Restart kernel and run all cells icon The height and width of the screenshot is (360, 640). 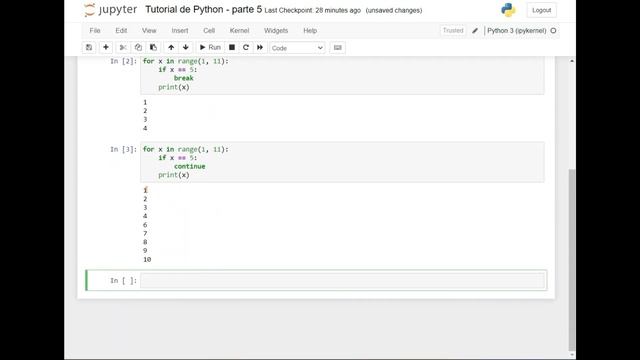tap(260, 48)
